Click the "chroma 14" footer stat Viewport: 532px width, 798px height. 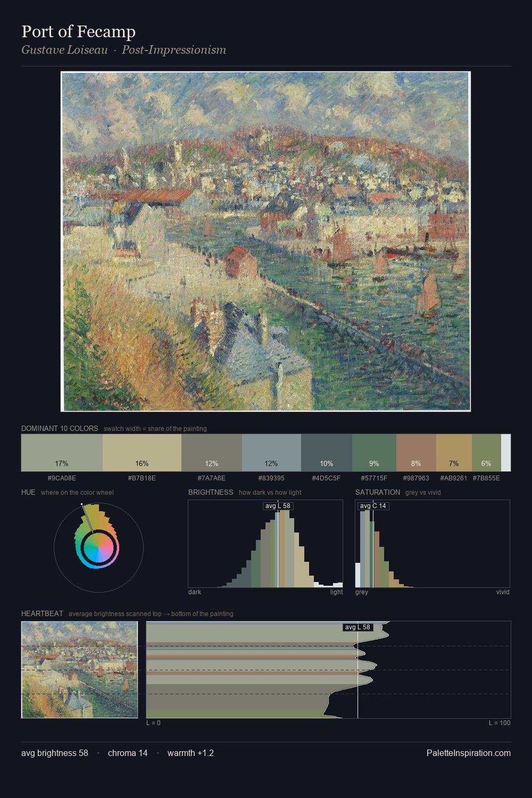[x=128, y=753]
